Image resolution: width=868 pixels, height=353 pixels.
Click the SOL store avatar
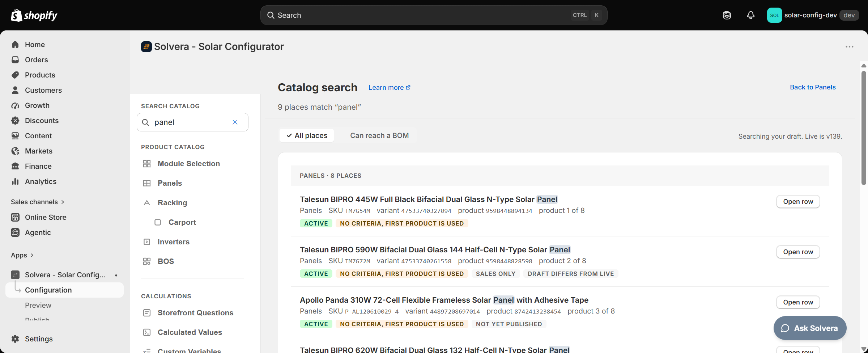click(x=774, y=15)
